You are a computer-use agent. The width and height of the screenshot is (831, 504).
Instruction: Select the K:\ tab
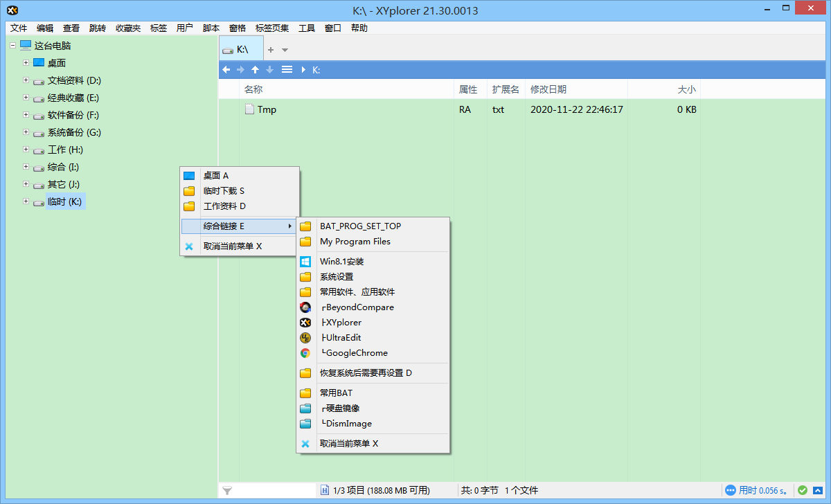(241, 49)
